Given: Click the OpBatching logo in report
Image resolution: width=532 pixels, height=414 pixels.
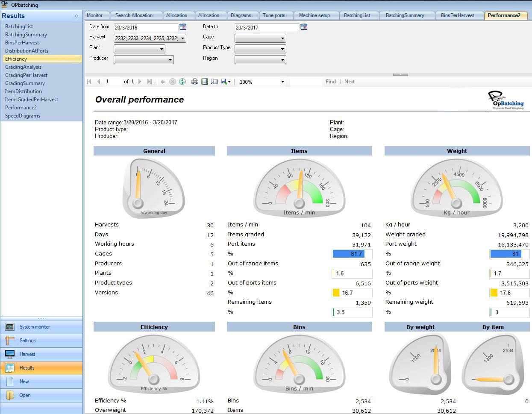Looking at the screenshot, I should tap(506, 100).
